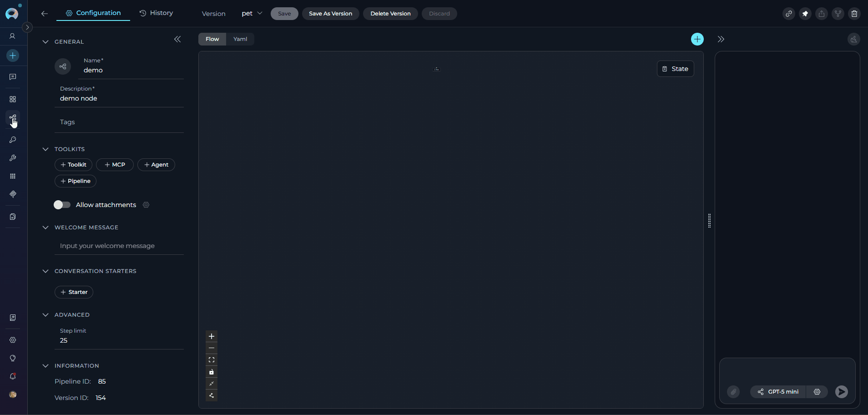Open the fork/version branch icon top right
This screenshot has width=868, height=415.
pyautogui.click(x=838, y=14)
